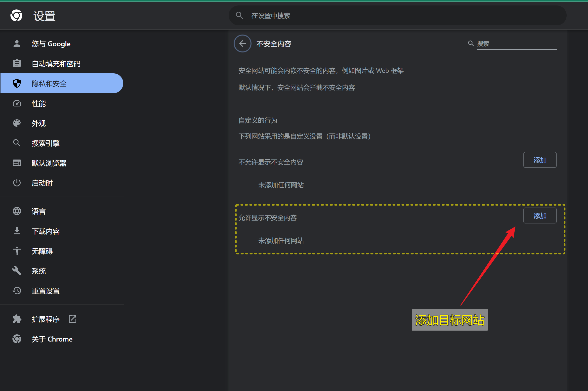Open 重置设置 from the sidebar
This screenshot has height=391, width=588.
click(x=46, y=291)
